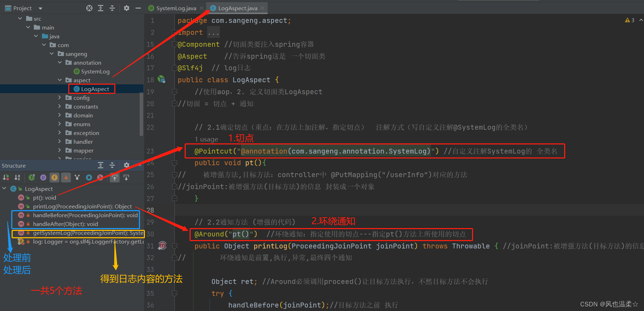The height and width of the screenshot is (311, 644).
Task: Expand the config package
Action: click(60, 98)
